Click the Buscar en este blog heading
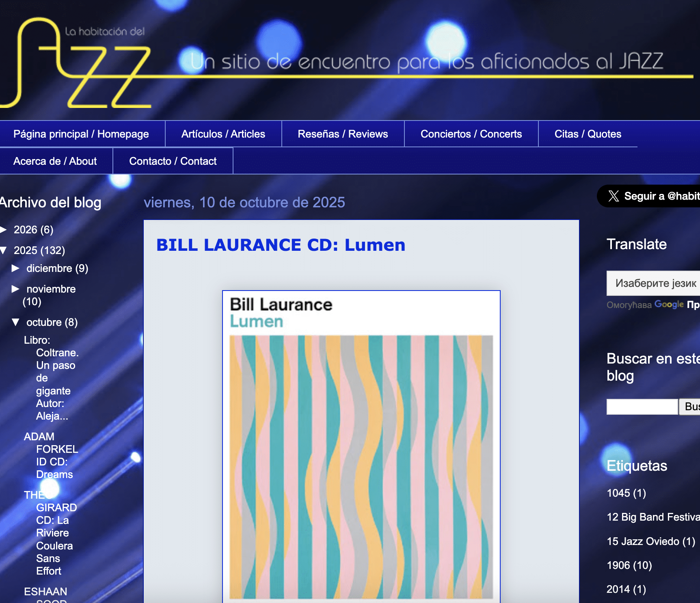The height and width of the screenshot is (603, 700). point(653,367)
